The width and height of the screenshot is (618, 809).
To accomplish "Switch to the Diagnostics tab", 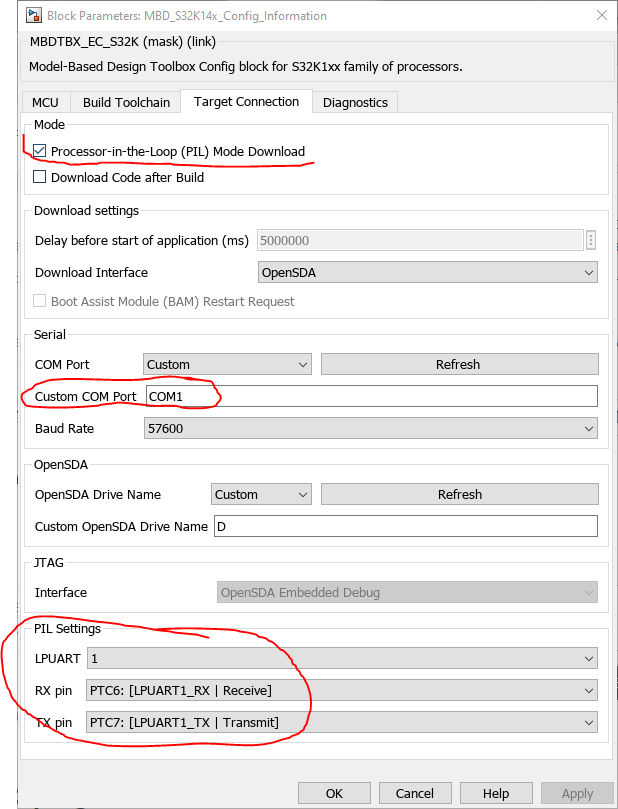I will point(355,102).
